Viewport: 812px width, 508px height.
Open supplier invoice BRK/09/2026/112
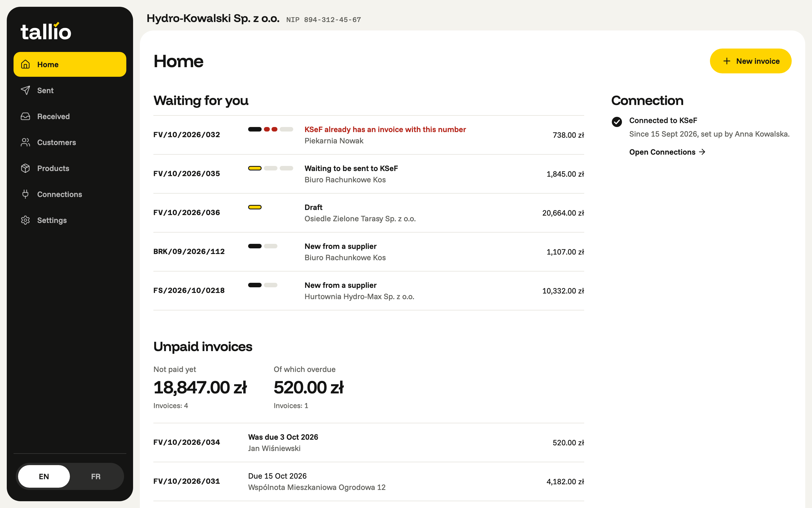369,252
